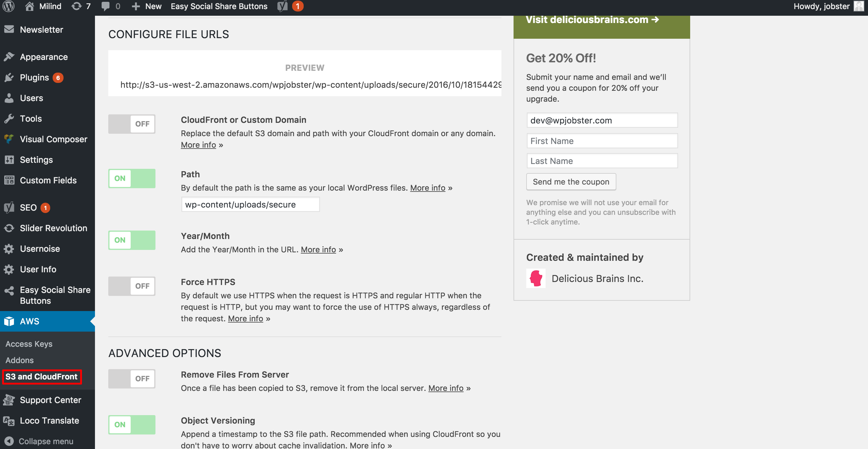The image size is (868, 449).
Task: Open the comments bubble icon
Action: click(106, 6)
